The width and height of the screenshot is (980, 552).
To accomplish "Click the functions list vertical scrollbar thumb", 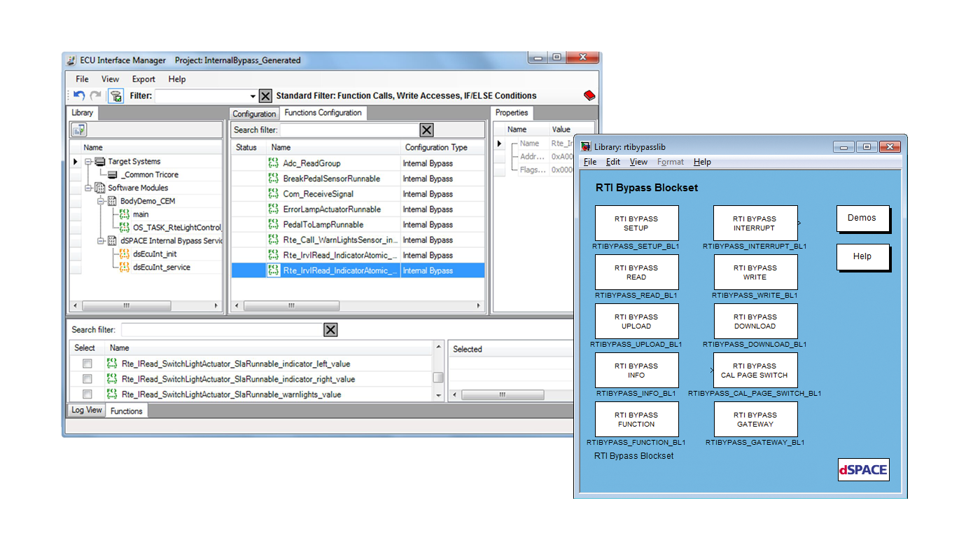I will pyautogui.click(x=438, y=378).
